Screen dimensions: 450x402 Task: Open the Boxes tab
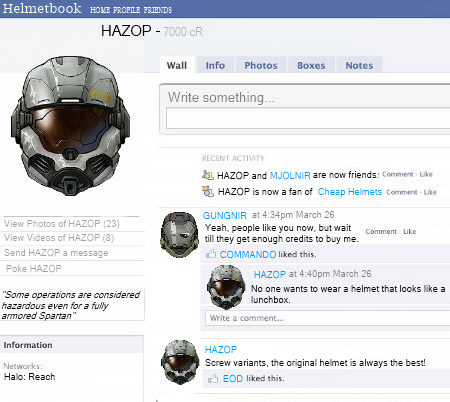(x=311, y=65)
